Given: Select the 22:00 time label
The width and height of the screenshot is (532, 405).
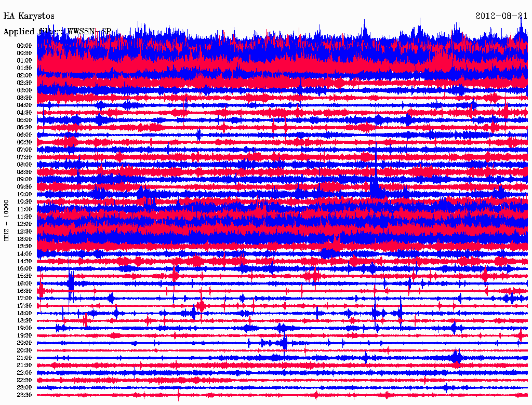Looking at the screenshot, I should point(24,373).
